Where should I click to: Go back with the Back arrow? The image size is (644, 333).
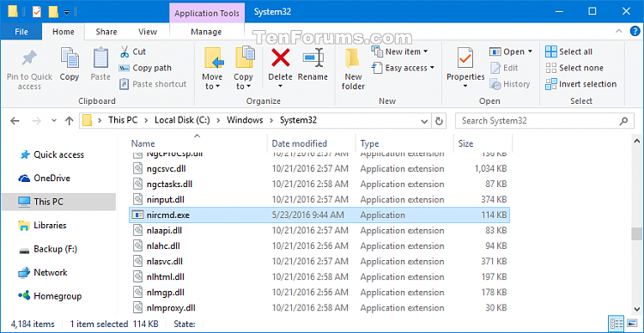tap(15, 121)
